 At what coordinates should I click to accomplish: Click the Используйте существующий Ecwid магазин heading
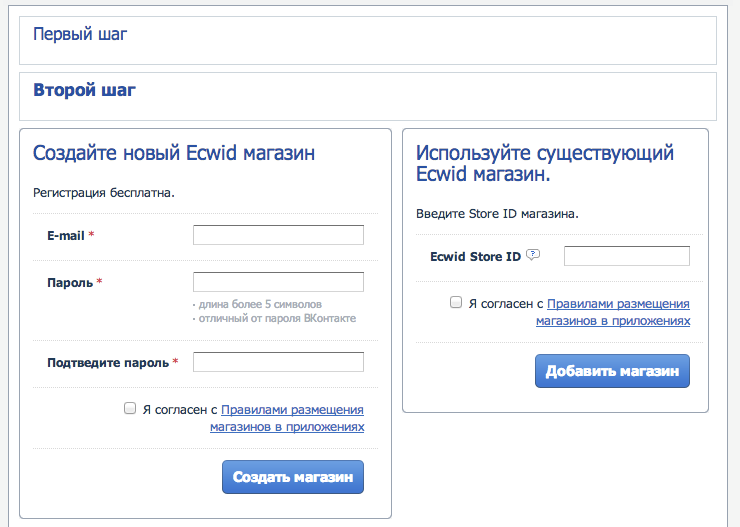click(x=545, y=163)
